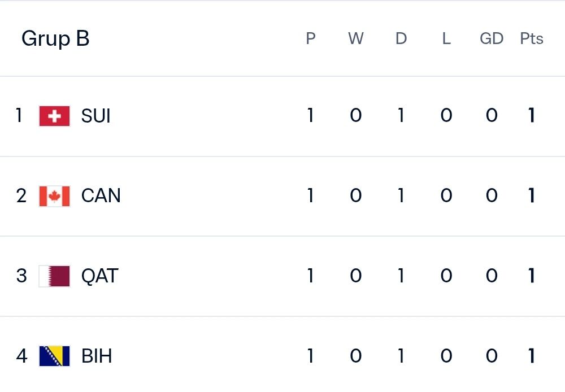Select the BIH team name

tap(97, 356)
